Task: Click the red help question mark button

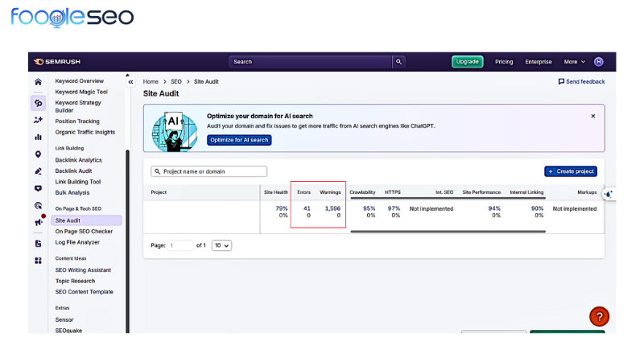Action: (599, 316)
